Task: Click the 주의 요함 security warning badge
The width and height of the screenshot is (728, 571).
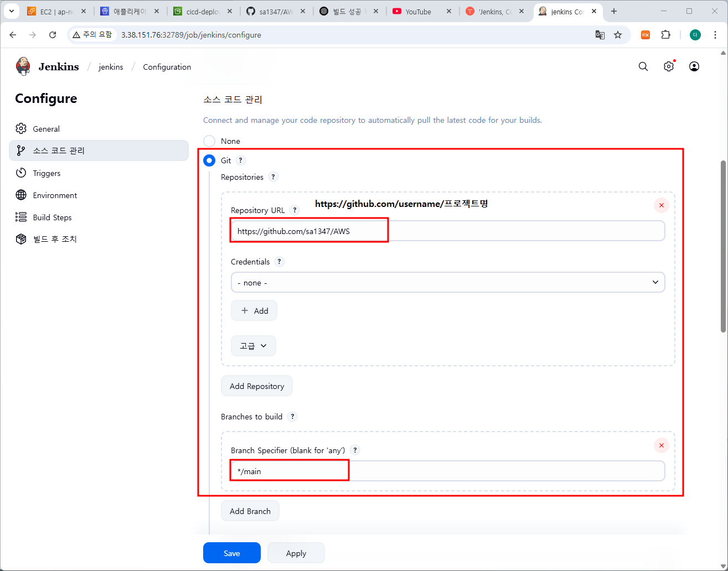Action: [x=92, y=35]
